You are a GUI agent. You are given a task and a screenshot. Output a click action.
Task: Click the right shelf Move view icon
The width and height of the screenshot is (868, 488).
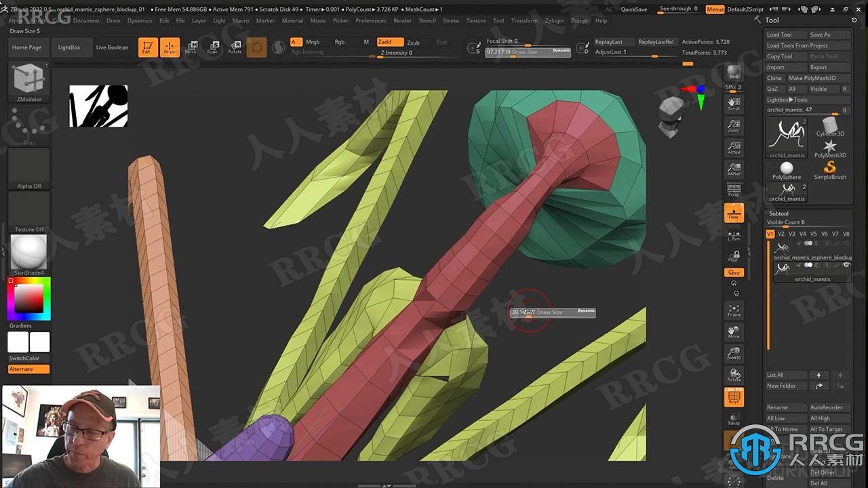click(734, 332)
